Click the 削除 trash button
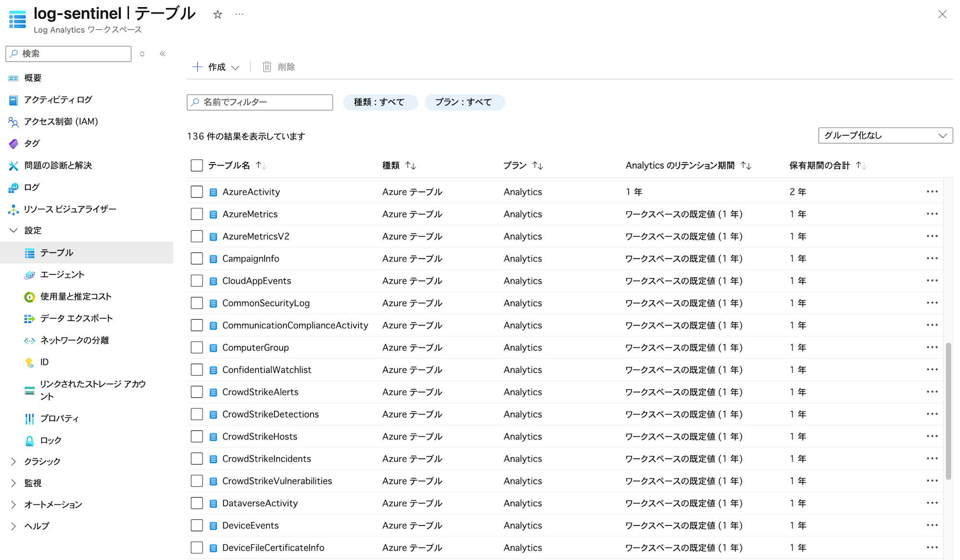 [278, 67]
